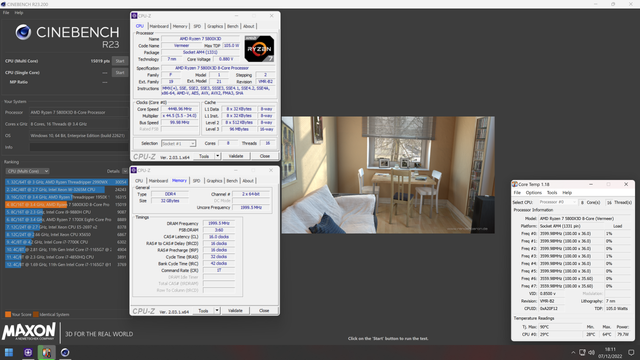
Task: Switch to Memory tab in top CPU-Z
Action: coord(180,26)
